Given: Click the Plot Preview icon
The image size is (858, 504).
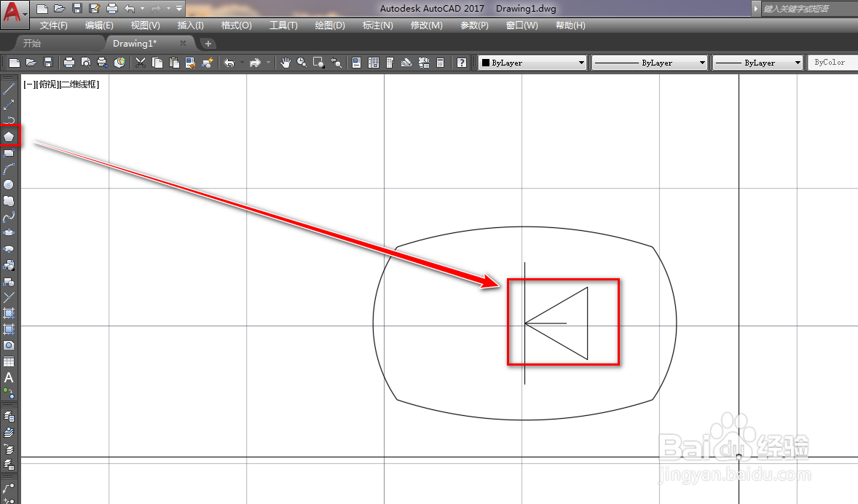Looking at the screenshot, I should point(85,63).
